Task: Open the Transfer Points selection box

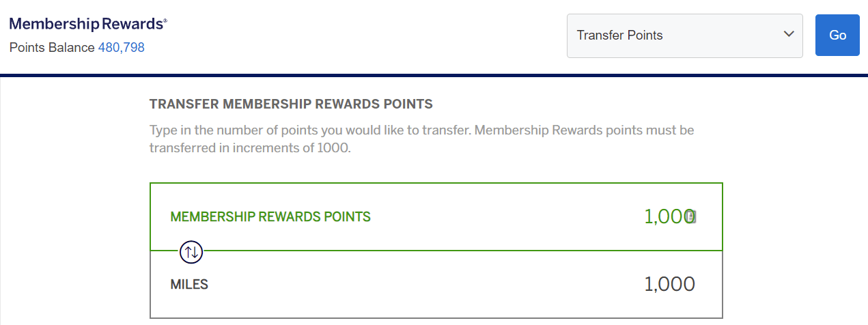Action: (684, 35)
